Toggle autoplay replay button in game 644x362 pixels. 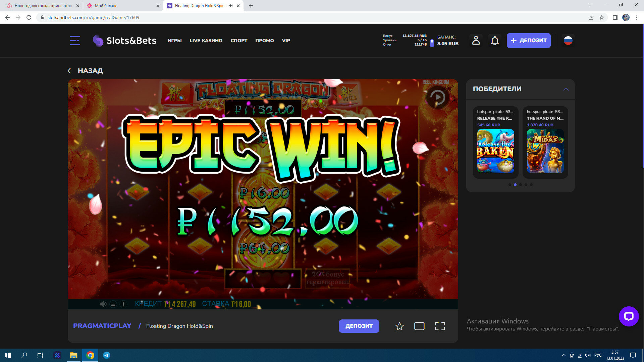point(437,97)
